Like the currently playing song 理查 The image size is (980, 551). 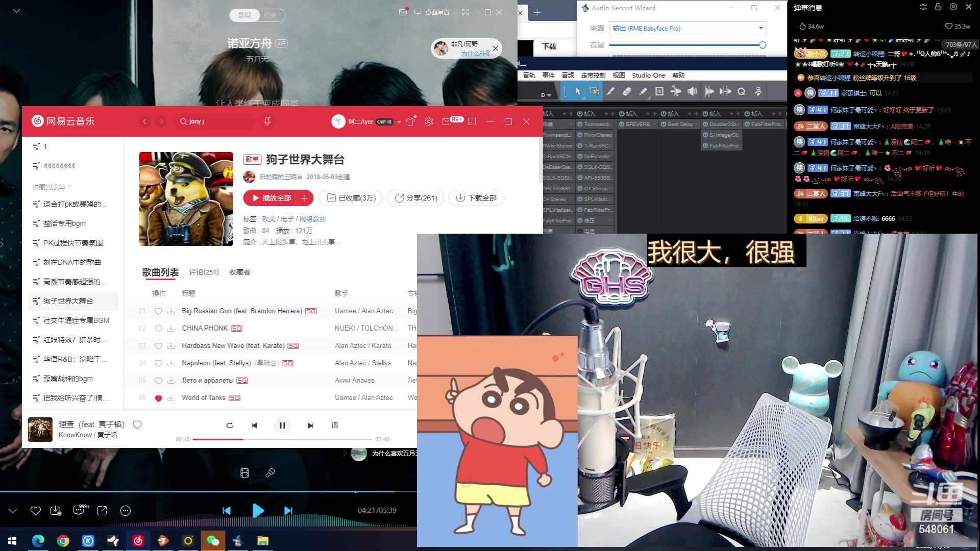(x=137, y=424)
